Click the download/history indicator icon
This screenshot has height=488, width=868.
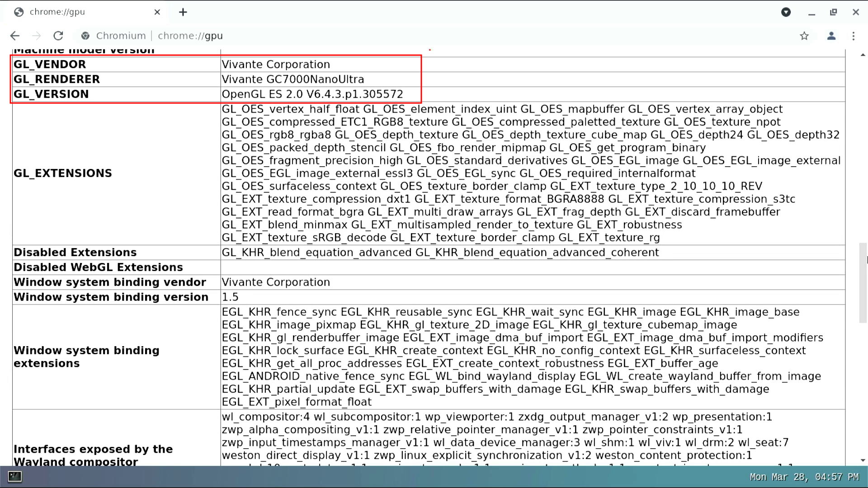786,11
